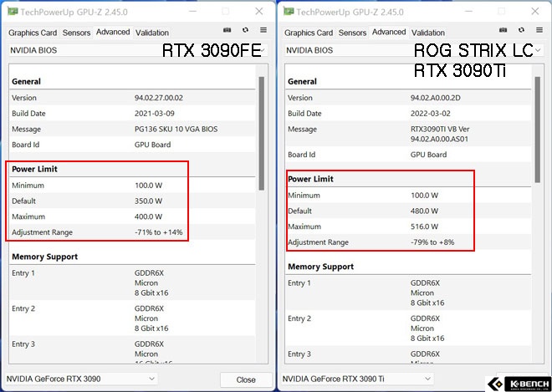The width and height of the screenshot is (552, 392).
Task: Open the hamburger menu in left GPU-Z window
Action: pos(263,30)
